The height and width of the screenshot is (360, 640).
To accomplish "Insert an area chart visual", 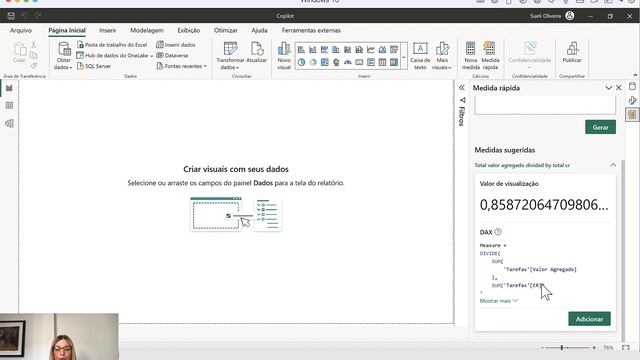I will coord(382,50).
